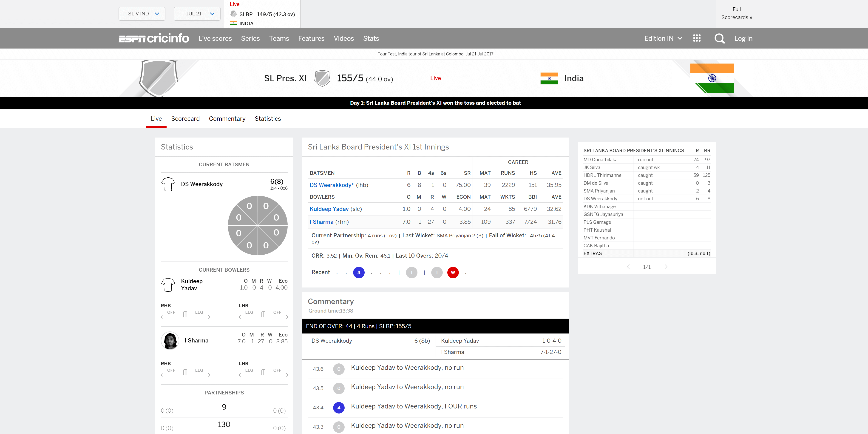Click HDRL Thirimanne in innings card
This screenshot has width=868, height=434.
click(602, 175)
